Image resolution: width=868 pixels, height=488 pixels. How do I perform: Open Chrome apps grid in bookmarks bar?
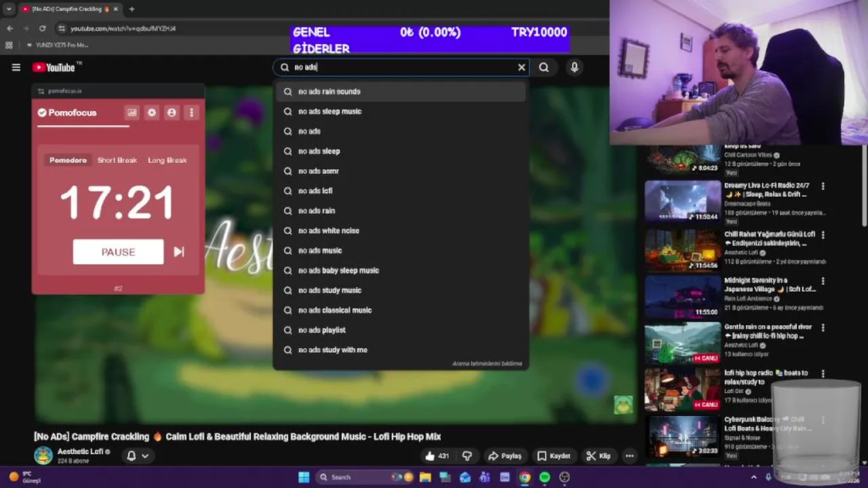pyautogui.click(x=9, y=45)
